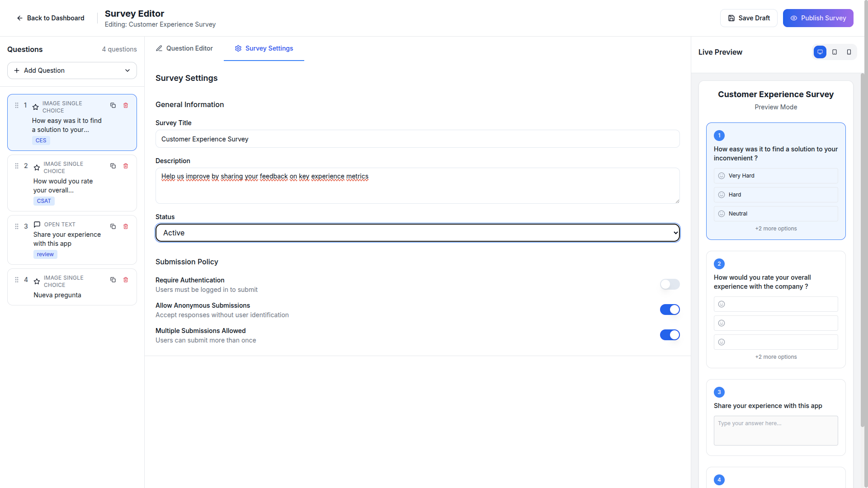Switch preview to desktop view icon
This screenshot has width=868, height=488.
click(x=820, y=52)
